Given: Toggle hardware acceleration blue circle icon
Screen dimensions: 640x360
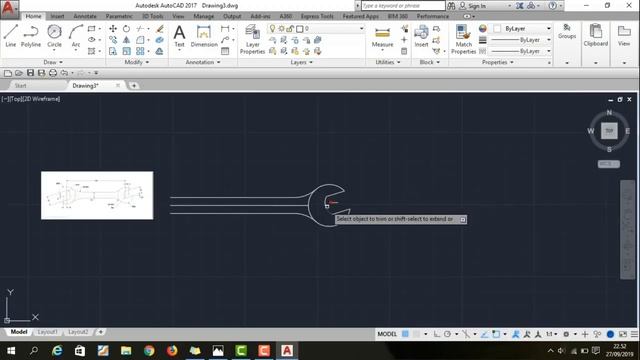Looking at the screenshot, I should (610, 334).
